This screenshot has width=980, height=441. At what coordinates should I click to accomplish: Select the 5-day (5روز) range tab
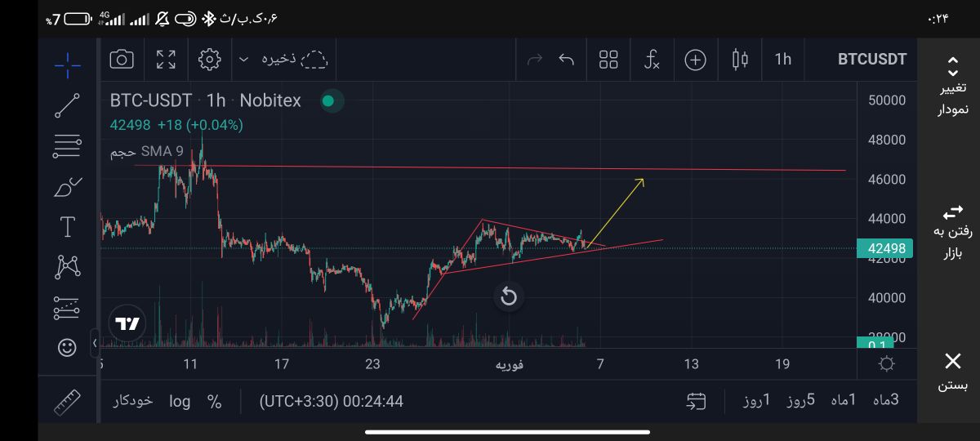click(x=800, y=400)
